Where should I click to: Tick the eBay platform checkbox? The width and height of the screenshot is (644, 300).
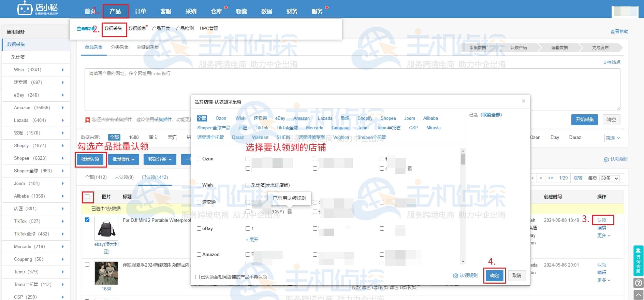point(199,228)
